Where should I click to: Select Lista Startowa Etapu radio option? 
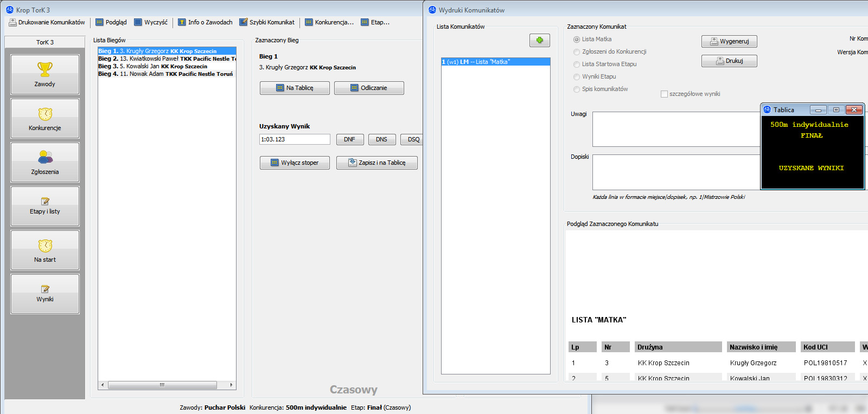tap(577, 64)
